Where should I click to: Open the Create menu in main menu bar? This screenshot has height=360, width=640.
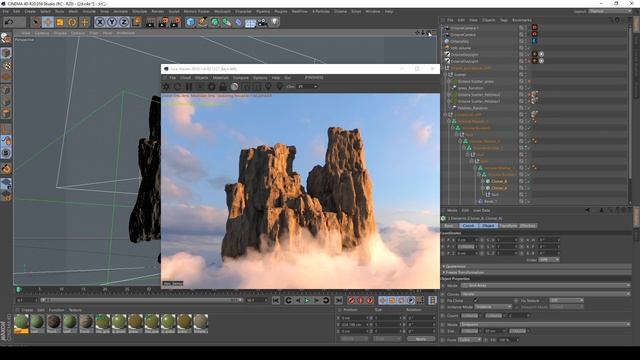(x=30, y=11)
